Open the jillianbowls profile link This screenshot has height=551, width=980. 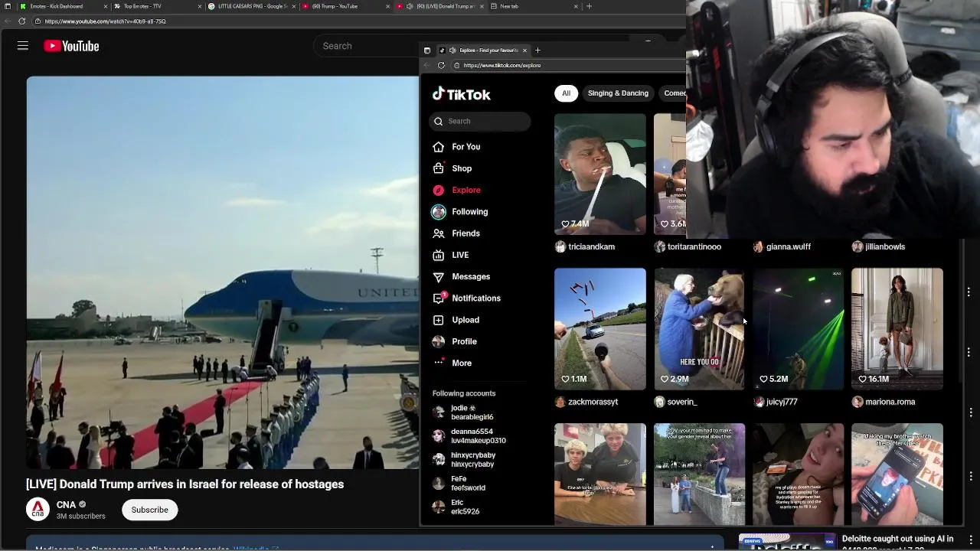click(x=885, y=246)
